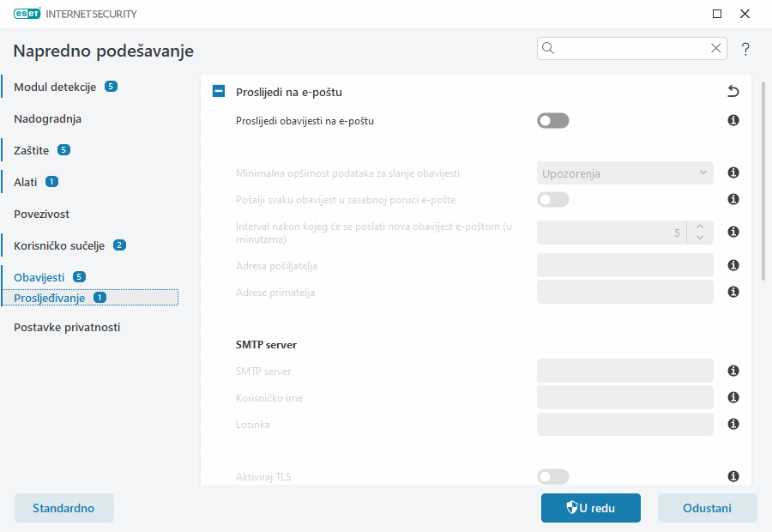
Task: Open the Upozorenja verbosity dropdown
Action: (x=625, y=173)
